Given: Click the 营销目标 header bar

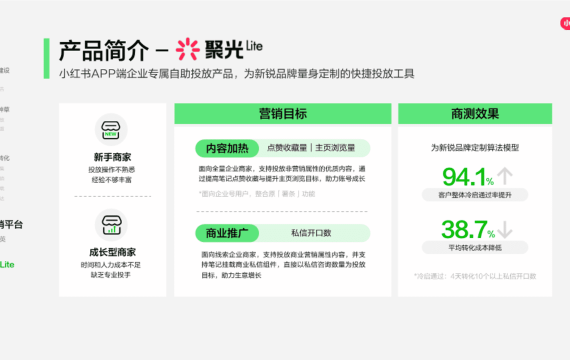Looking at the screenshot, I should pos(283,114).
